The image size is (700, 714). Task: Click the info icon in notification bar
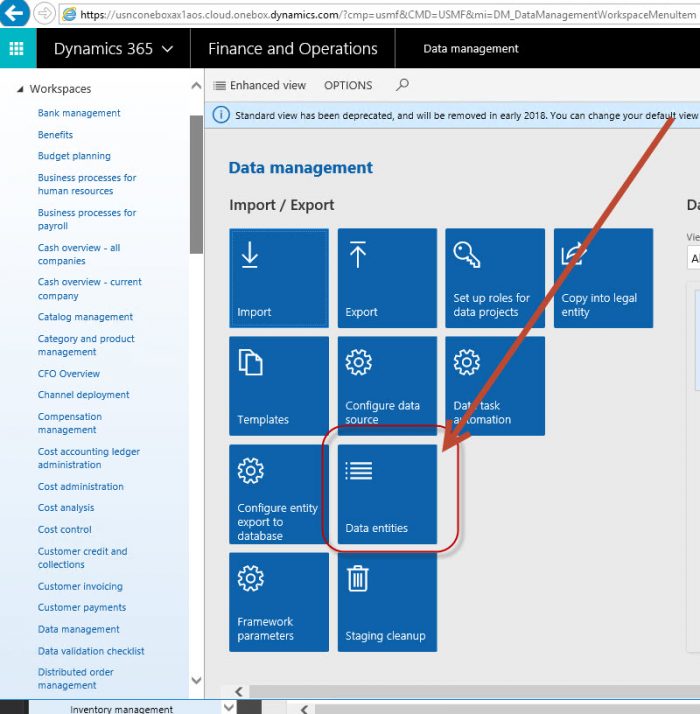pos(221,115)
